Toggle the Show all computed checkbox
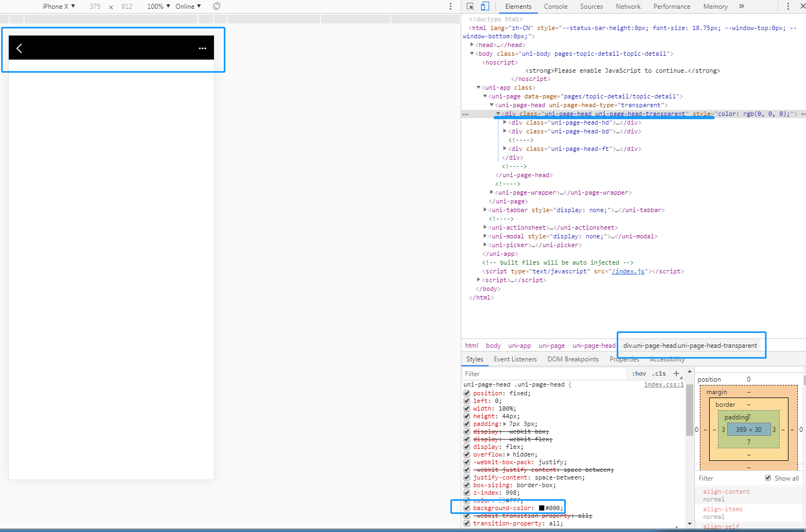This screenshot has height=532, width=806. [x=768, y=478]
